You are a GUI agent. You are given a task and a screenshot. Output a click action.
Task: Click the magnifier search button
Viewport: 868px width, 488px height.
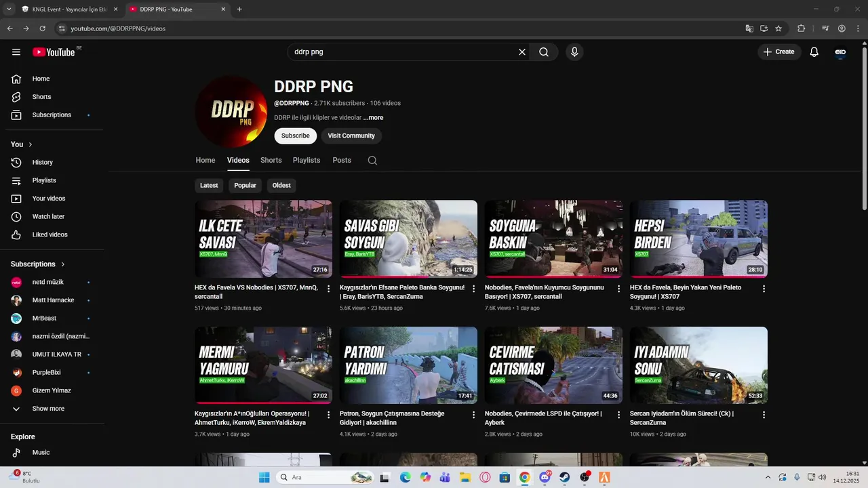pyautogui.click(x=544, y=52)
